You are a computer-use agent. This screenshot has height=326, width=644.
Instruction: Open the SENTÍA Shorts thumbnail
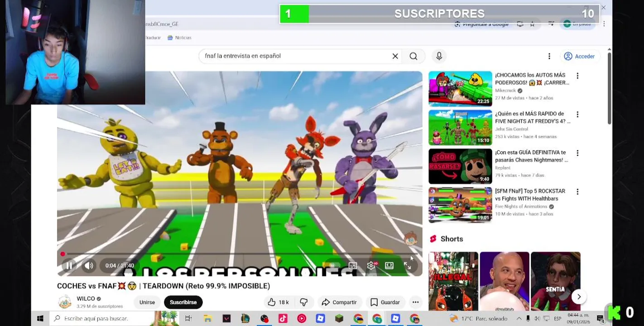pos(556,281)
